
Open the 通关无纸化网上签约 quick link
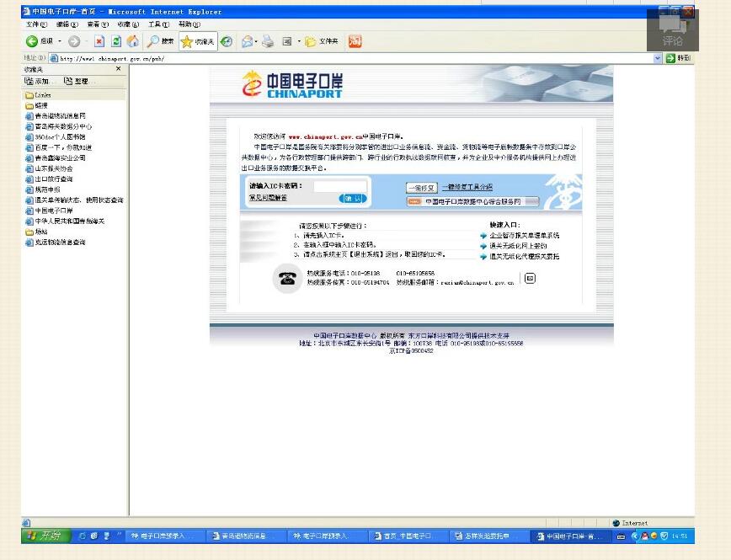pos(518,246)
